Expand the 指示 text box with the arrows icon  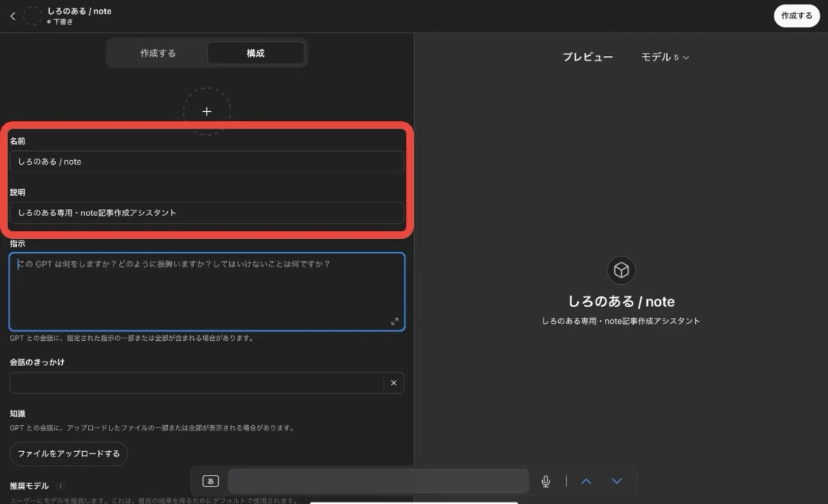[x=394, y=322]
